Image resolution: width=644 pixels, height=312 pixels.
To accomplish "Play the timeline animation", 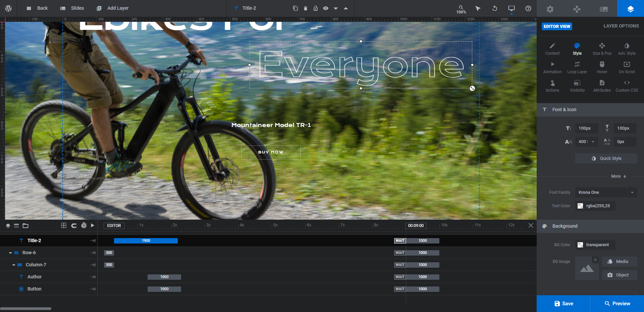I will point(93,225).
